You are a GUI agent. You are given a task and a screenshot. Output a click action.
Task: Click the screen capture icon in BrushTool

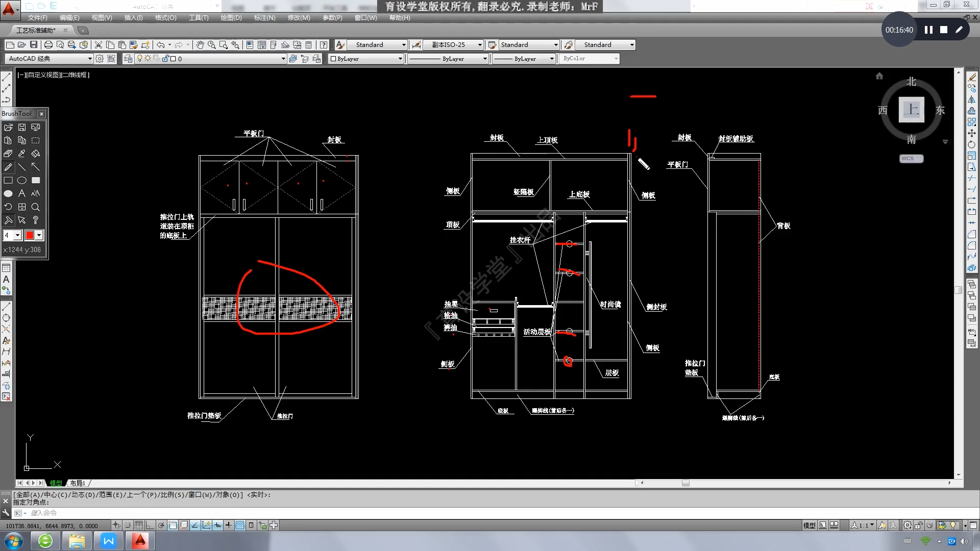click(x=35, y=127)
